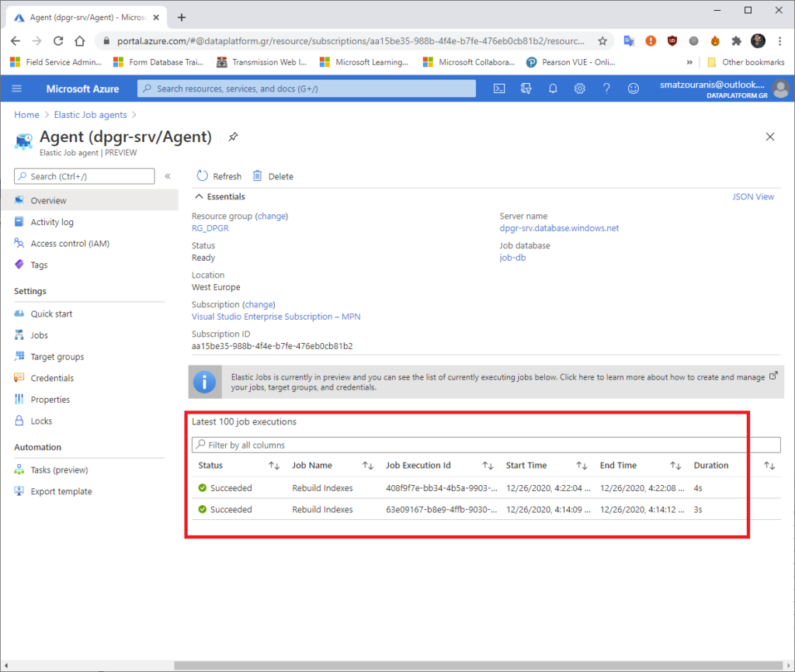Open the browser extensions puzzle icon
This screenshot has height=672, width=795.
(x=736, y=40)
